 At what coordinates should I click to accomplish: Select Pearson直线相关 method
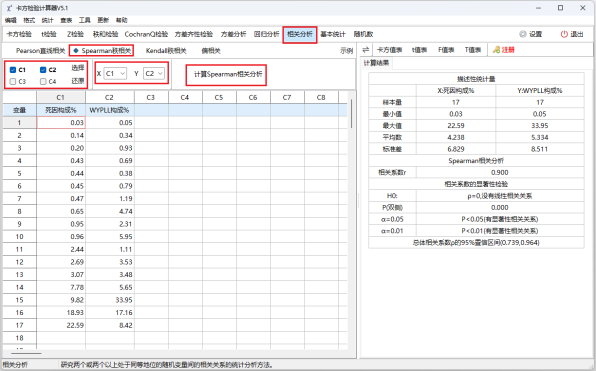point(40,51)
